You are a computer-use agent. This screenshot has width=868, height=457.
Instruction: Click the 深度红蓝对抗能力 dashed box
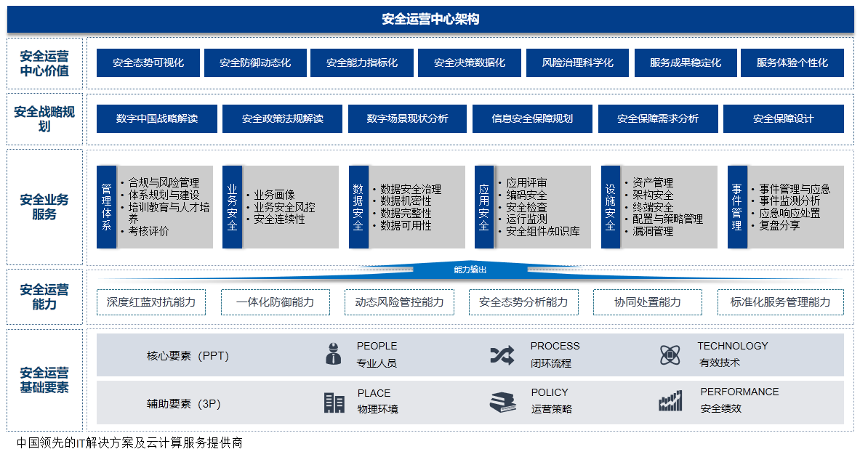pos(150,302)
